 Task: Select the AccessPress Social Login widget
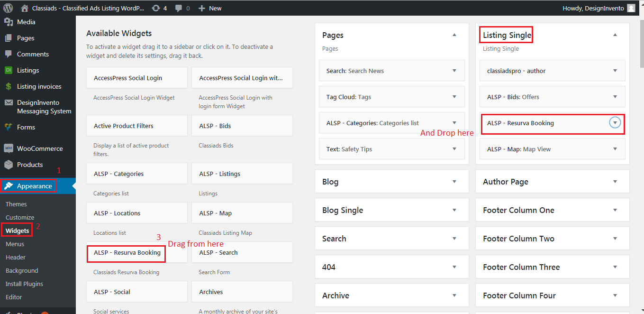click(x=137, y=78)
